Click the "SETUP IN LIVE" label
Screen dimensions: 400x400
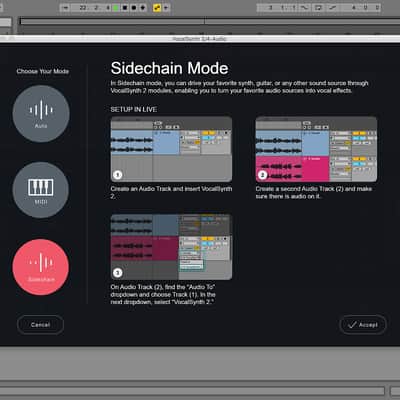coord(134,109)
